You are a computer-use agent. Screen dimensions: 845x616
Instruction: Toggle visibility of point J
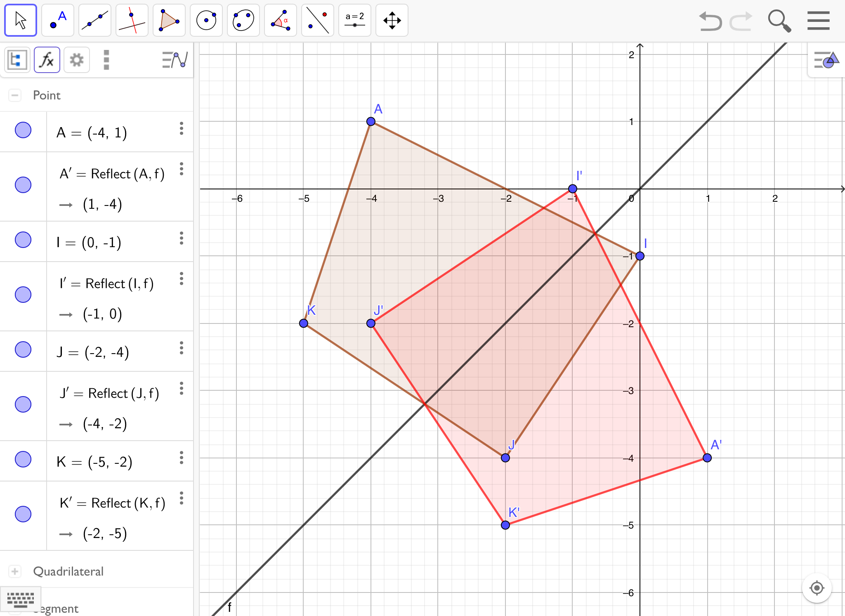(23, 349)
